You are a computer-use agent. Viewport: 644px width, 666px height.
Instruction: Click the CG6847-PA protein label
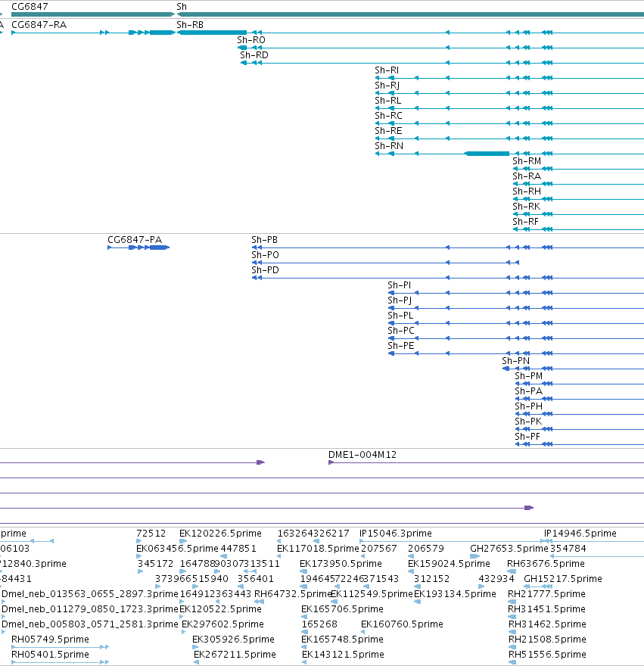[135, 240]
